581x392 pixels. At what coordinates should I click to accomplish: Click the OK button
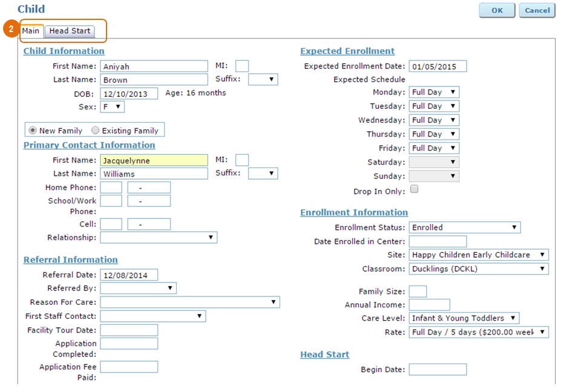point(497,10)
